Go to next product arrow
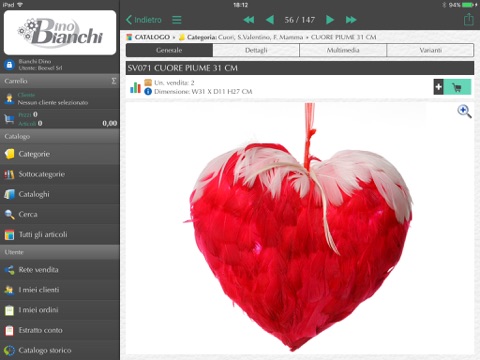480x360 pixels. tap(330, 20)
